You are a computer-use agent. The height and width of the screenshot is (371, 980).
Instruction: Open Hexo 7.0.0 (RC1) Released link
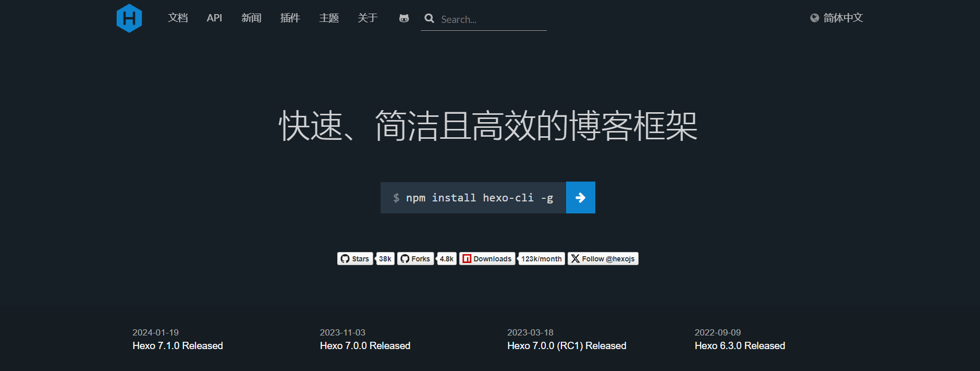567,346
